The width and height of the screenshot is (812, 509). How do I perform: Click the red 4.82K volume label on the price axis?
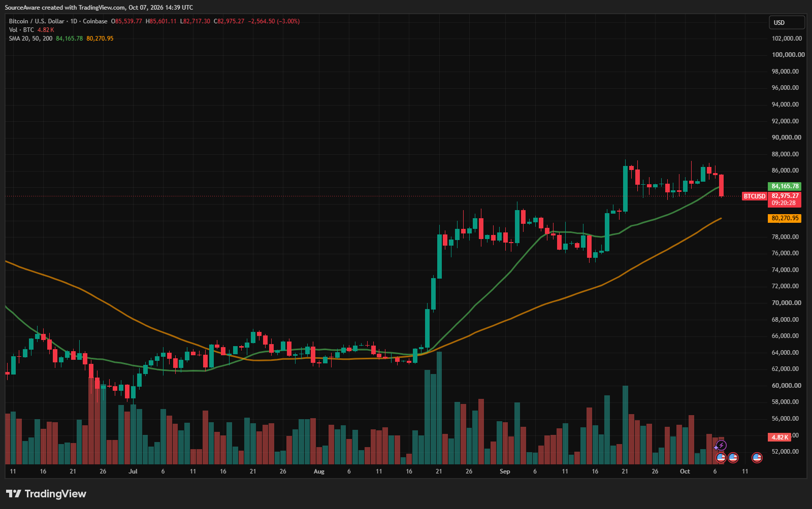[x=779, y=437]
